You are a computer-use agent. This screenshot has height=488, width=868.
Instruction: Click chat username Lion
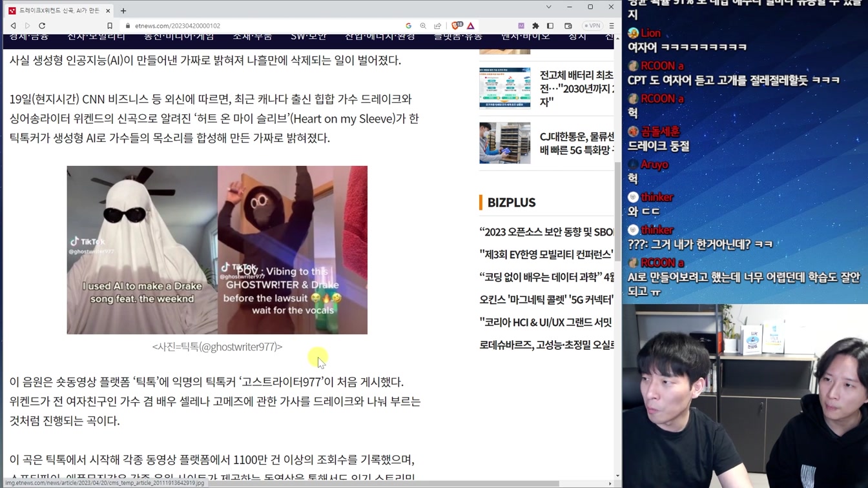(650, 33)
